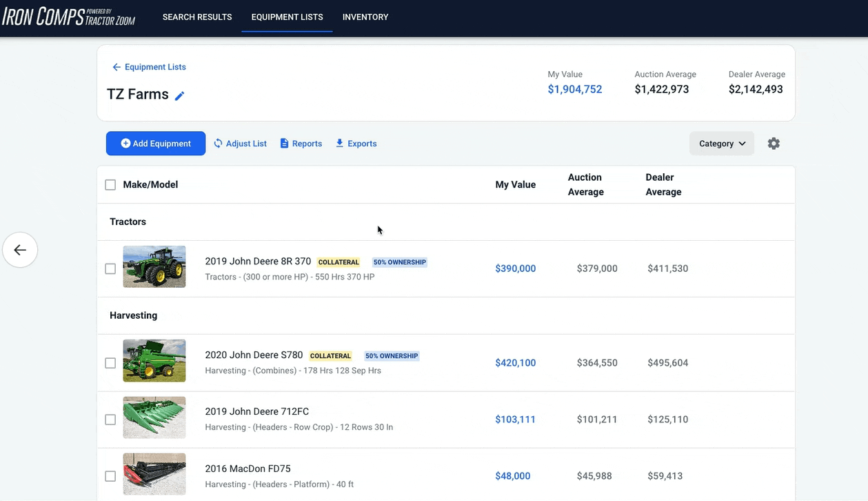Select the John Deere 8R 370 checkbox

pos(110,268)
